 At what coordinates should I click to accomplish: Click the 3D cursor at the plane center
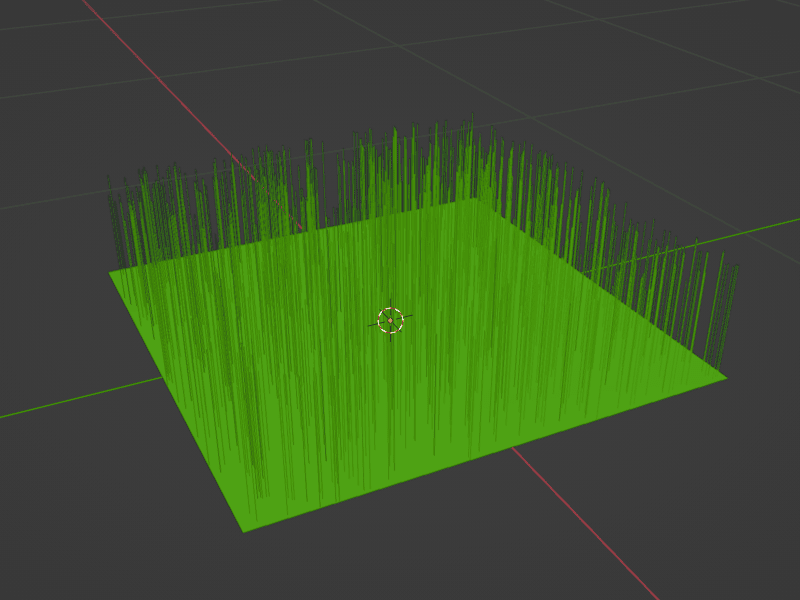click(x=390, y=320)
